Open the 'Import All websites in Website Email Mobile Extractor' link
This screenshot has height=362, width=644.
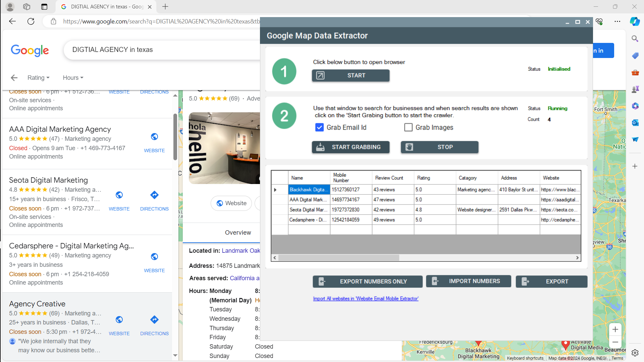coord(366,299)
